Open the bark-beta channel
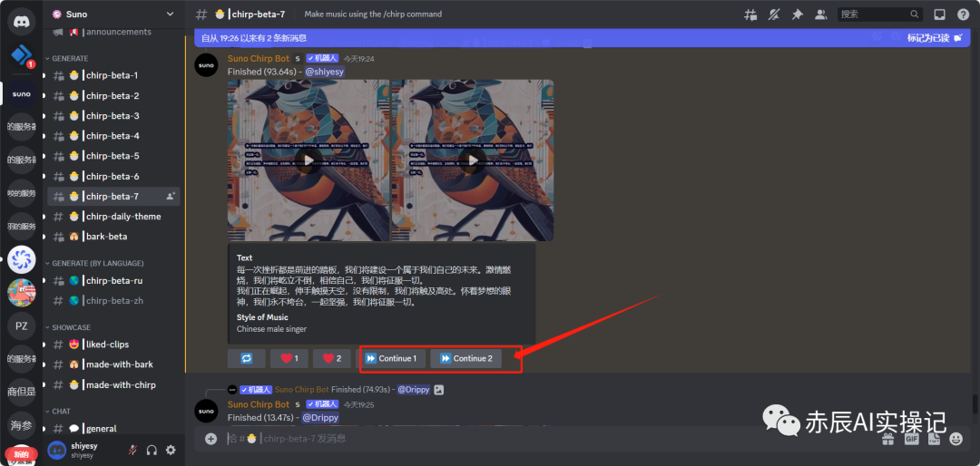This screenshot has width=980, height=466. click(113, 236)
